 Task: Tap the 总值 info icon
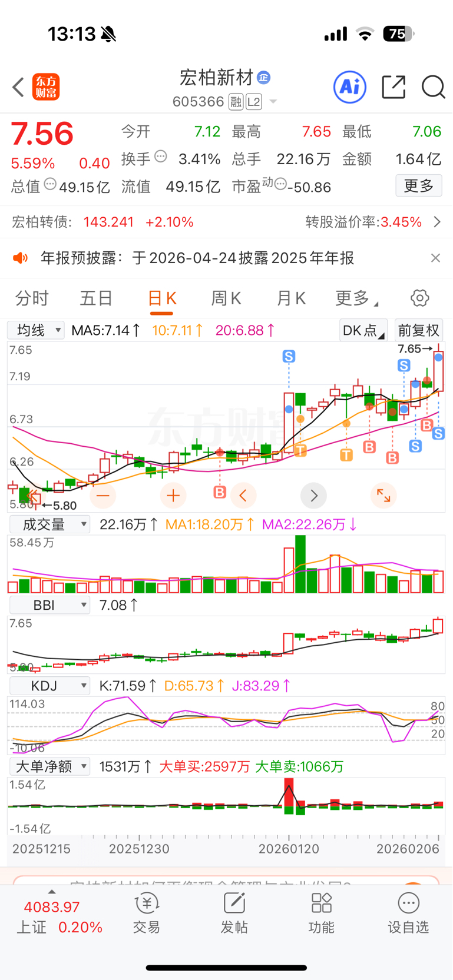(50, 184)
